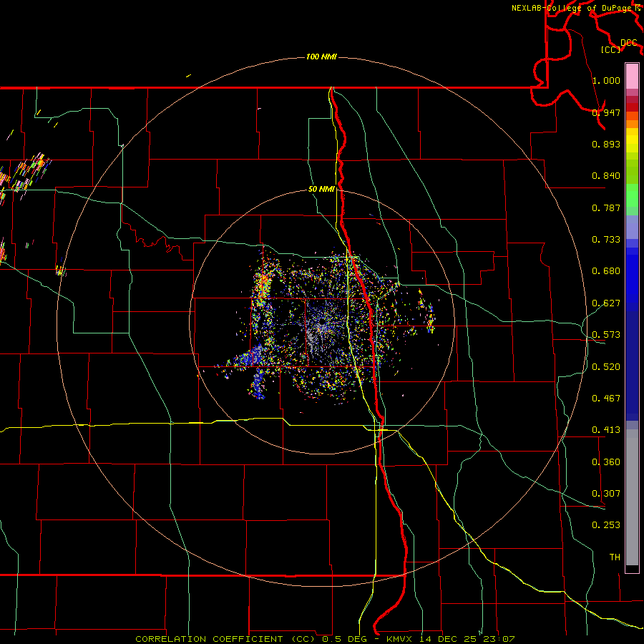Click the 0.360 legend value

click(x=606, y=462)
